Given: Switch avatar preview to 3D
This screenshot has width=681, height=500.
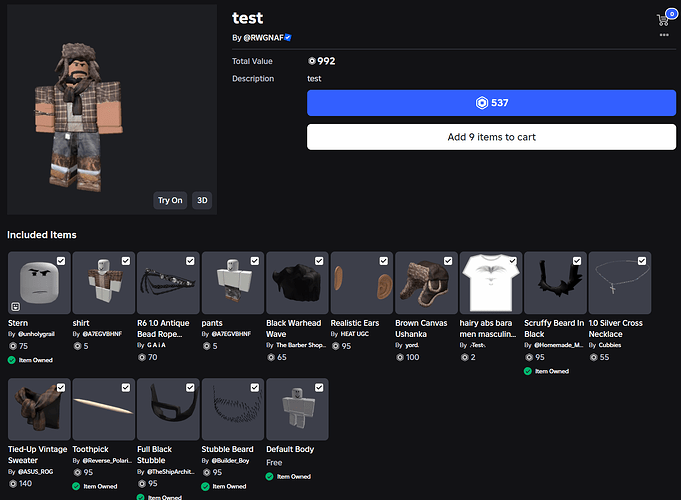Looking at the screenshot, I should point(202,200).
